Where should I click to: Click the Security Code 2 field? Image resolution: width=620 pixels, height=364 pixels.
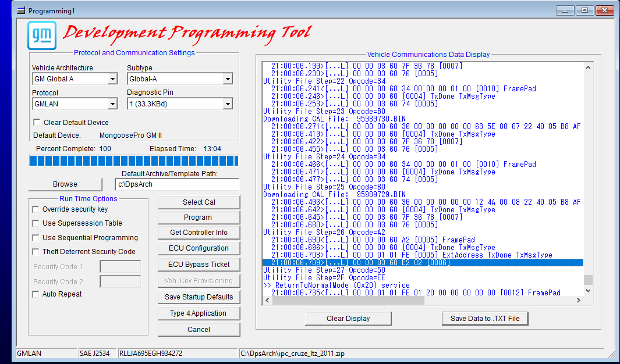[x=121, y=282]
